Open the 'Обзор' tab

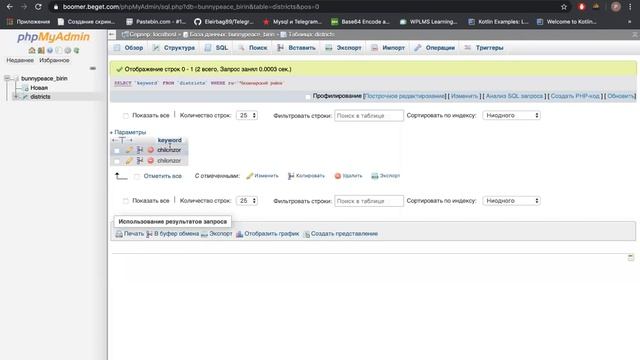129,48
